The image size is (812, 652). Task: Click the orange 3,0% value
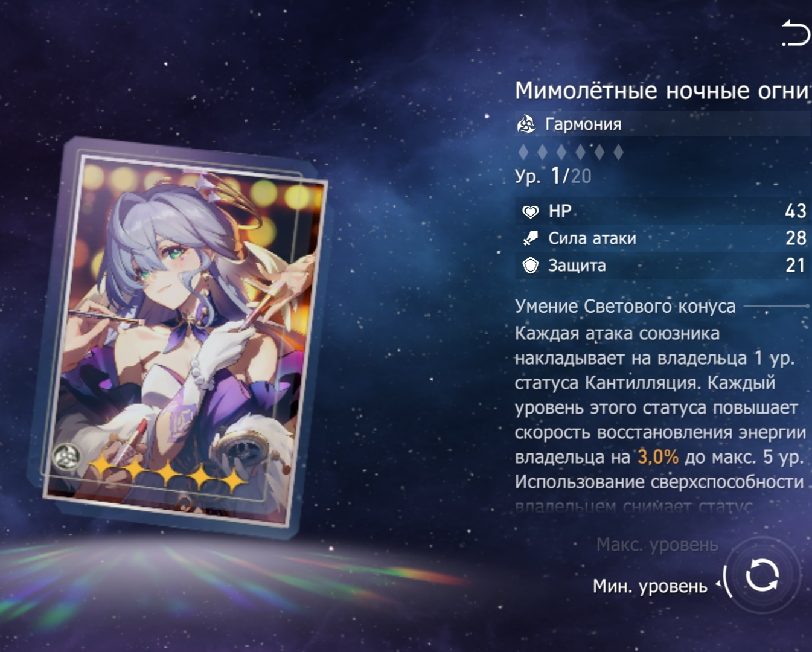(658, 457)
